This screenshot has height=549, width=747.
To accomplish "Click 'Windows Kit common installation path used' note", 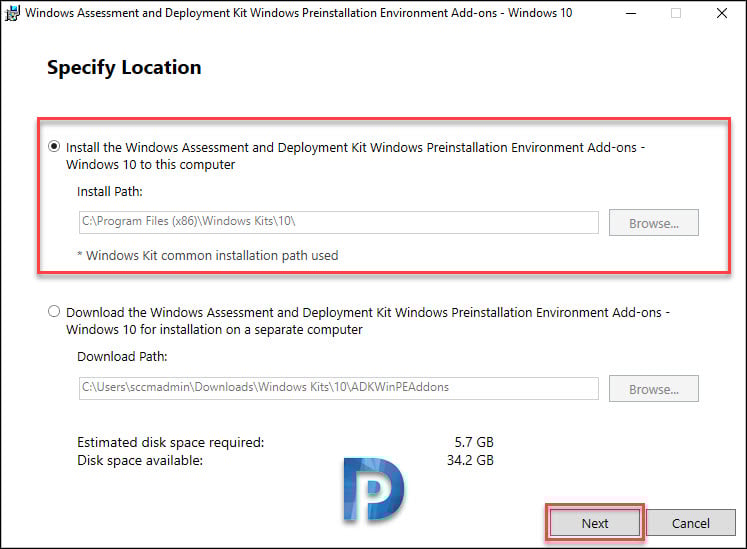I will click(208, 255).
